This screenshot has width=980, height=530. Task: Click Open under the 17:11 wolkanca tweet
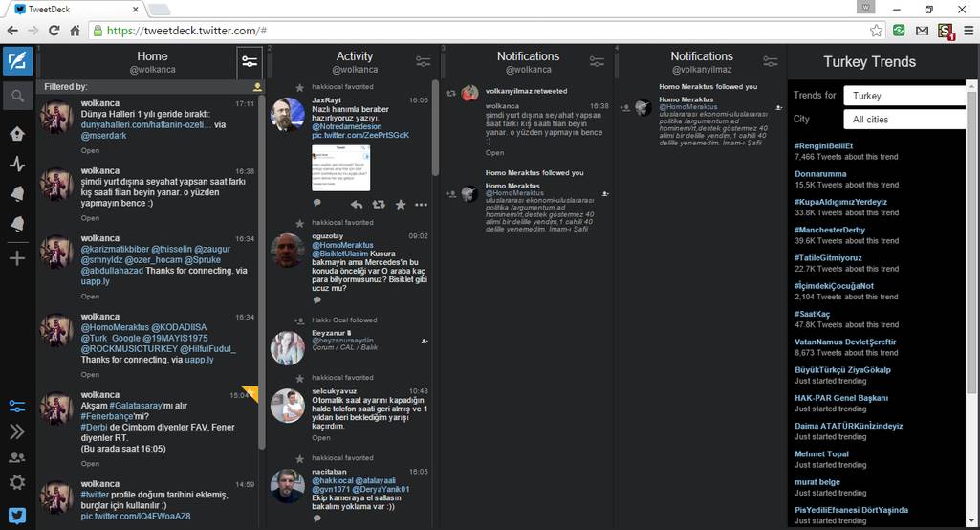click(90, 151)
